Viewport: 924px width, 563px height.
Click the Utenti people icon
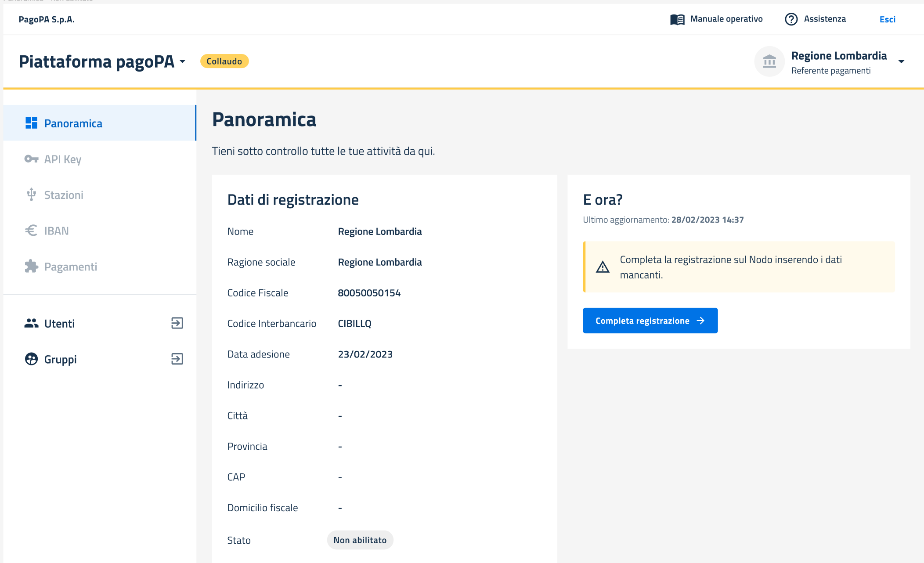coord(31,323)
